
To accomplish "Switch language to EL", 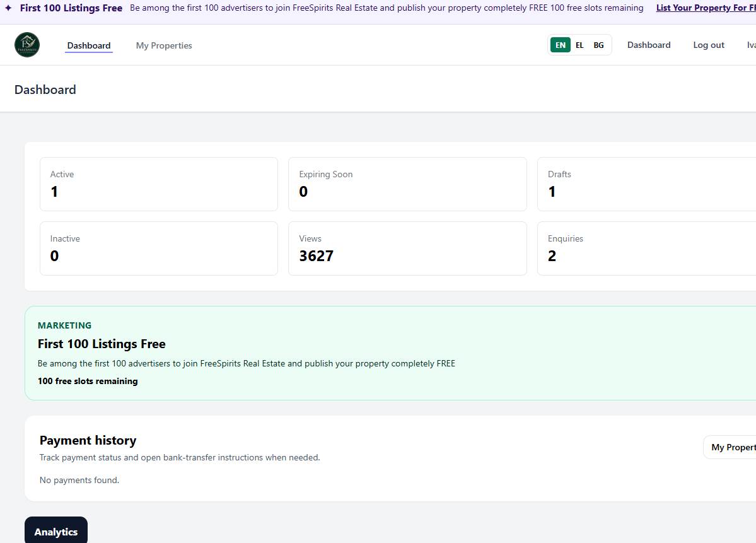I will click(x=579, y=45).
